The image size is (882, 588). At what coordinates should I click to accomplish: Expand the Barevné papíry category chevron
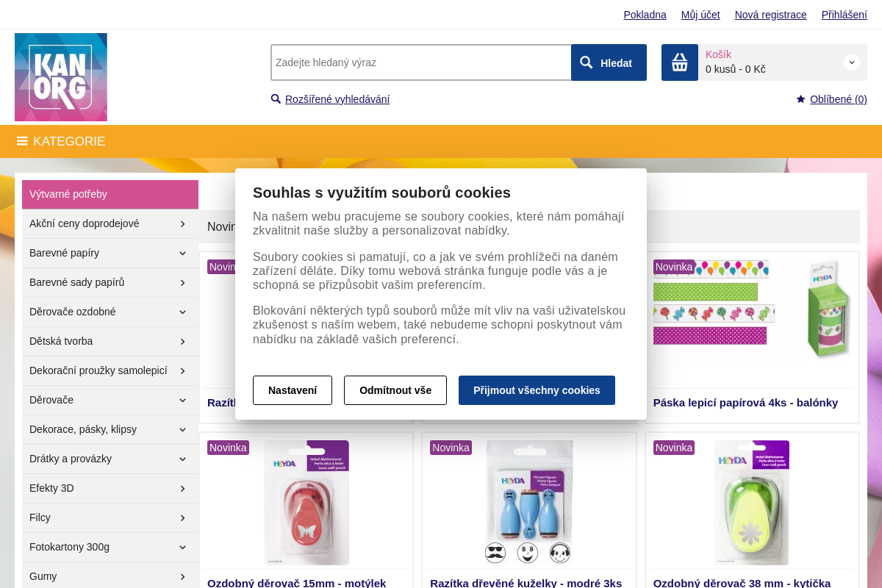pos(182,254)
